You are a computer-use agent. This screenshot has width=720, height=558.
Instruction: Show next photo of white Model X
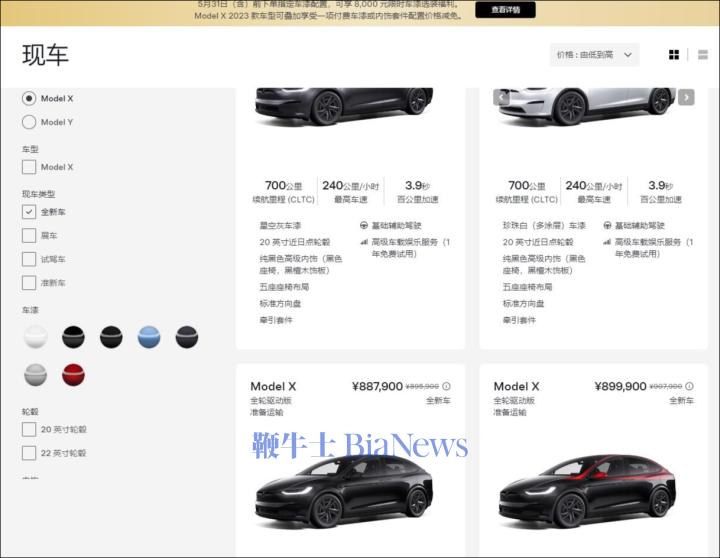pyautogui.click(x=686, y=97)
